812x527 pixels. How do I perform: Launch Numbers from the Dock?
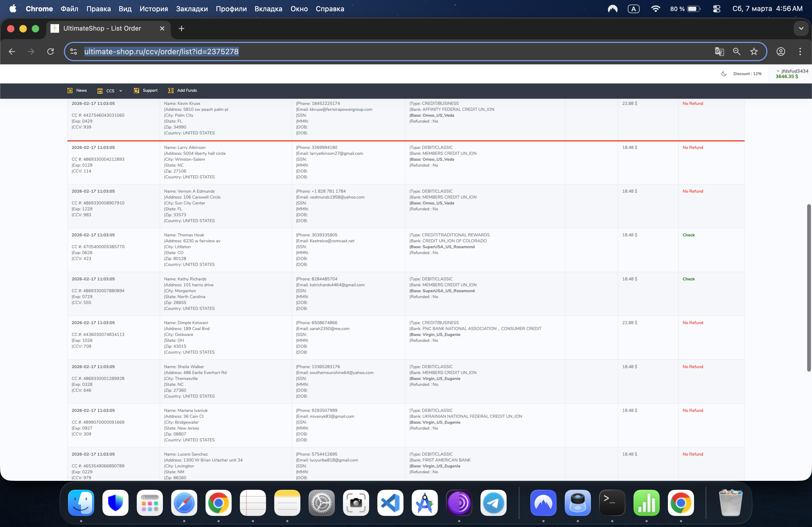(647, 503)
